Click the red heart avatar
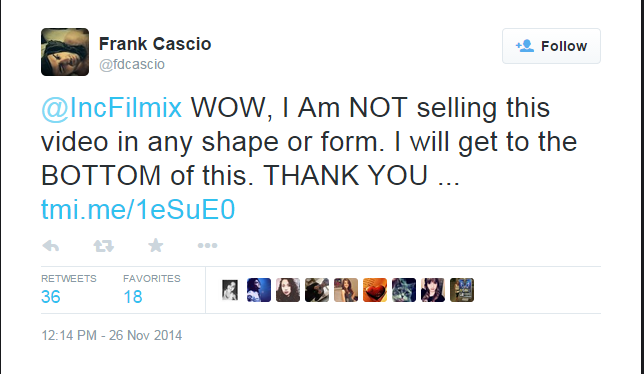The width and height of the screenshot is (644, 374). (x=375, y=290)
